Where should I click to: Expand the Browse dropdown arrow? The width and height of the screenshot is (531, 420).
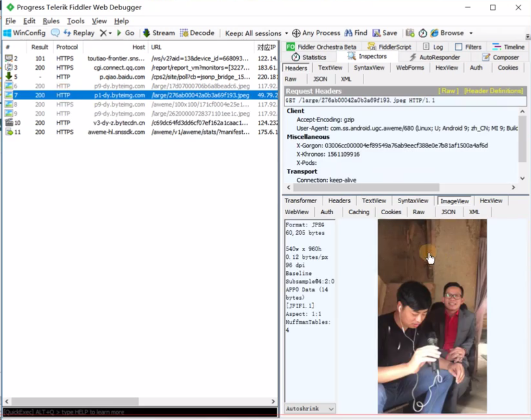[x=471, y=34]
